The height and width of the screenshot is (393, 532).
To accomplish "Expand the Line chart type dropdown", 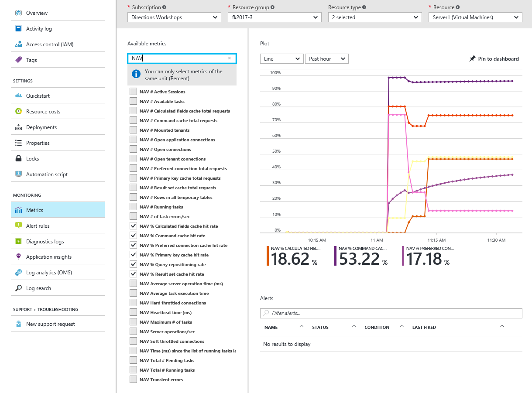I will coord(281,59).
